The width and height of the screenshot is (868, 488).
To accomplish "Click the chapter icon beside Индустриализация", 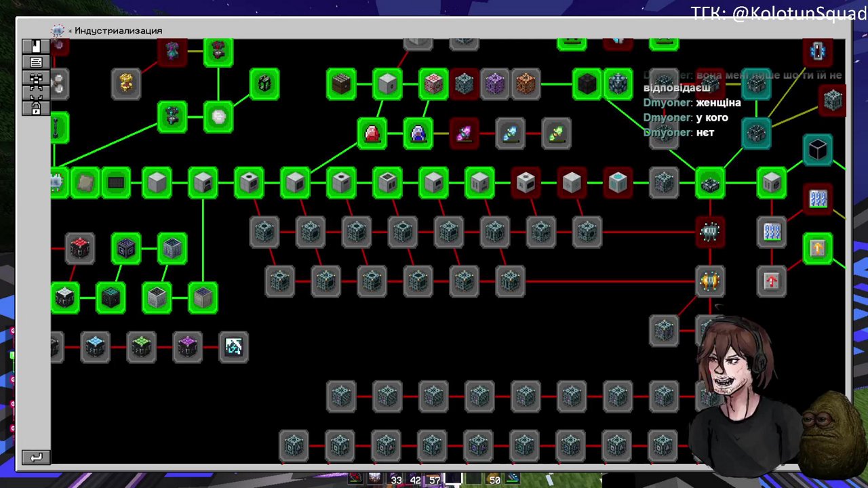I will tap(58, 30).
